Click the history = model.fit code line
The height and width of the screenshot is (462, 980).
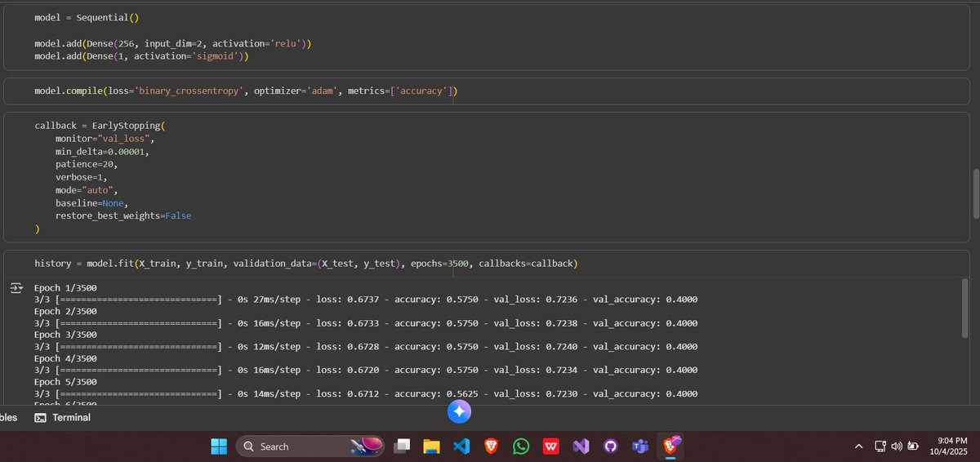[x=305, y=264]
